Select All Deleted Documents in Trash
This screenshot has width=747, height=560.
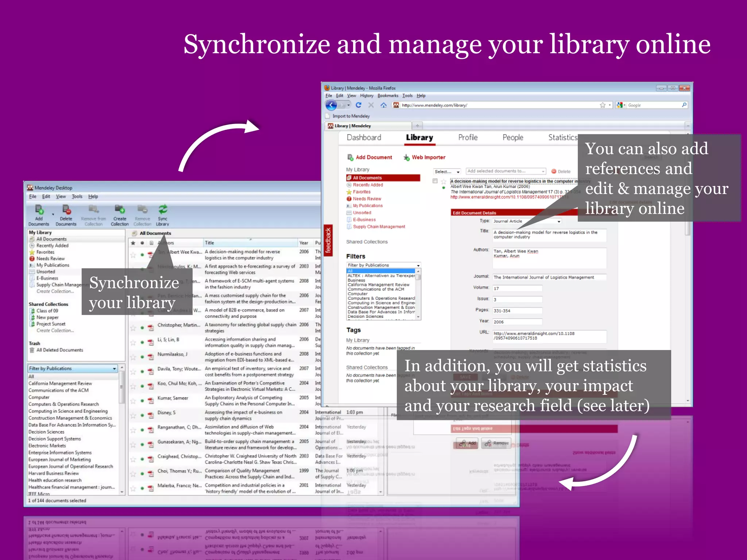[x=59, y=350]
